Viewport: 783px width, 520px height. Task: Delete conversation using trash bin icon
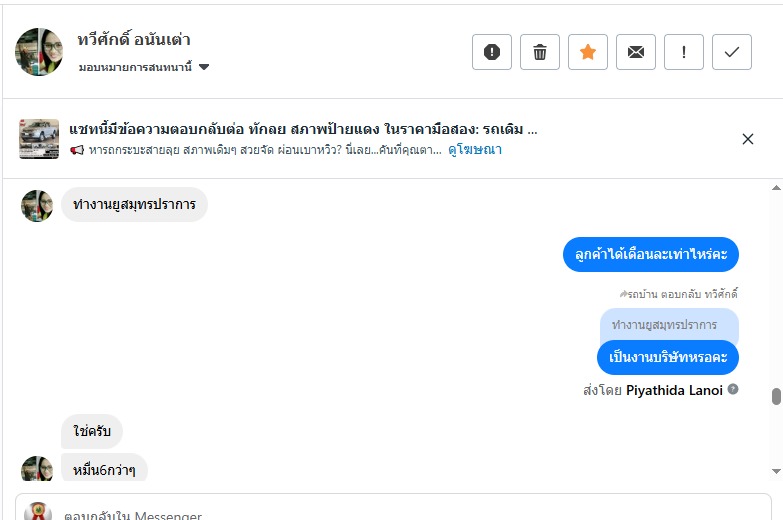point(540,52)
